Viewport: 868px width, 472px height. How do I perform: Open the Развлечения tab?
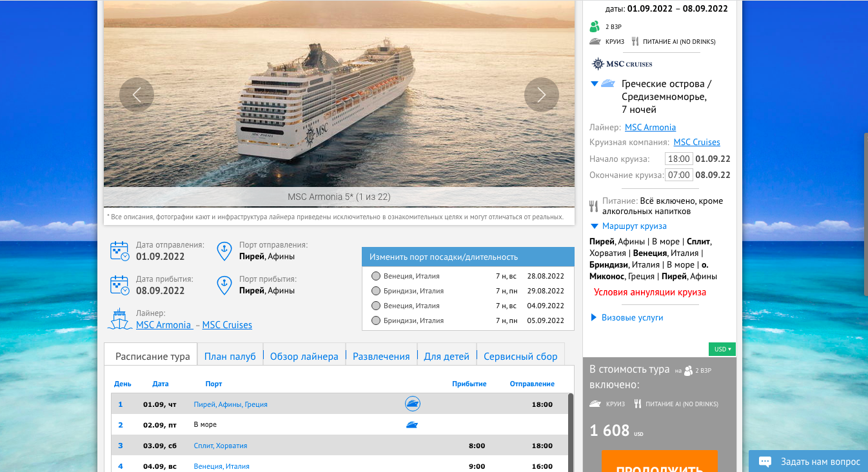pos(381,356)
